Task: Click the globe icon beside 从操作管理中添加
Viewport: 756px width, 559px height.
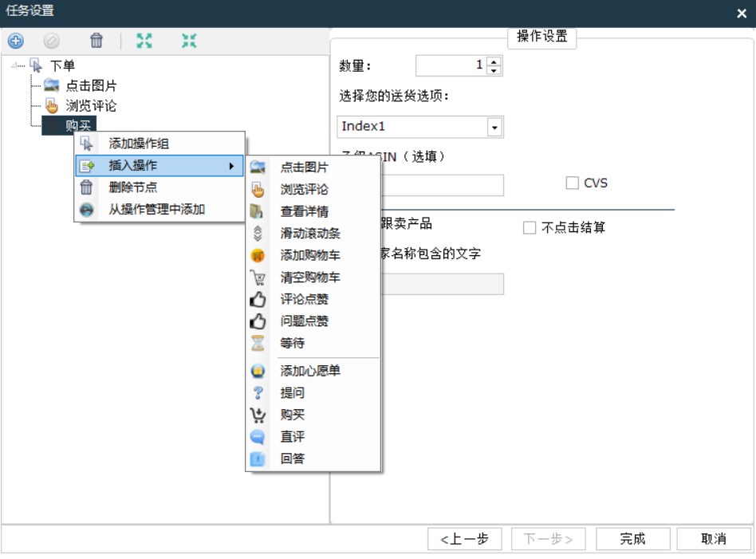Action: point(87,209)
